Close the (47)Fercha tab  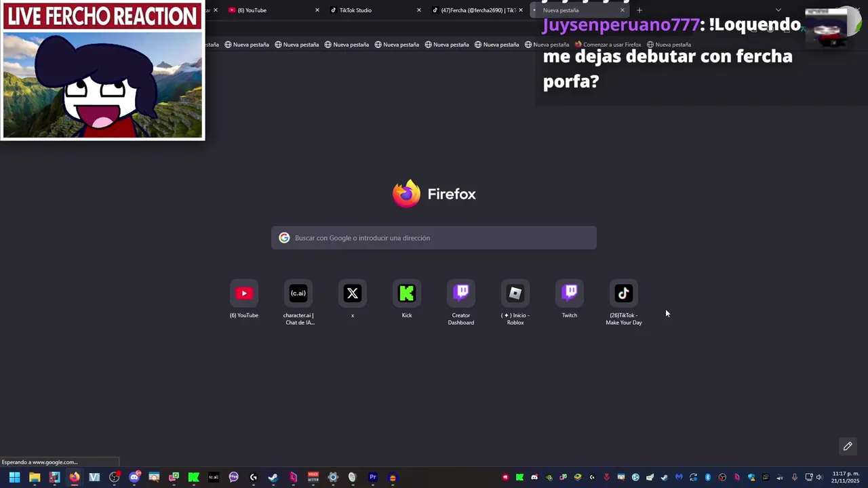[521, 10]
